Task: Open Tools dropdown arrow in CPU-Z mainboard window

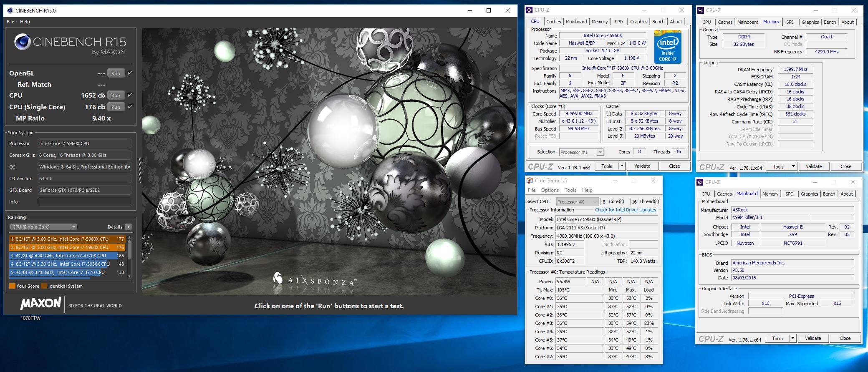Action: click(x=792, y=338)
